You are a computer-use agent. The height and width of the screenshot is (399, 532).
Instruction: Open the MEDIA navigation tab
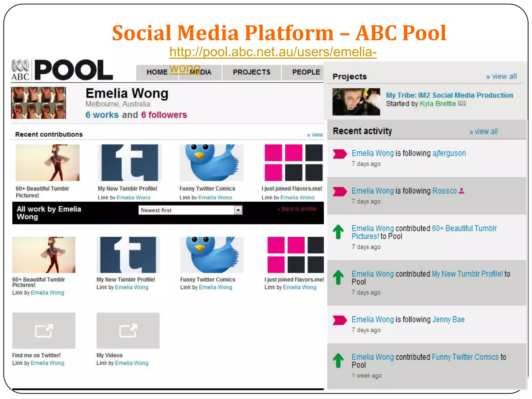click(x=200, y=72)
